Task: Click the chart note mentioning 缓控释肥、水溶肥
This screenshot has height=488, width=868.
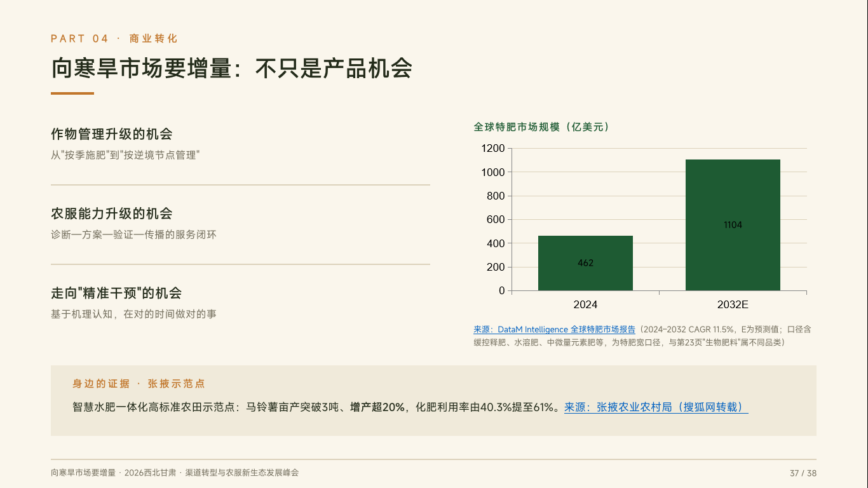Action: pyautogui.click(x=642, y=336)
